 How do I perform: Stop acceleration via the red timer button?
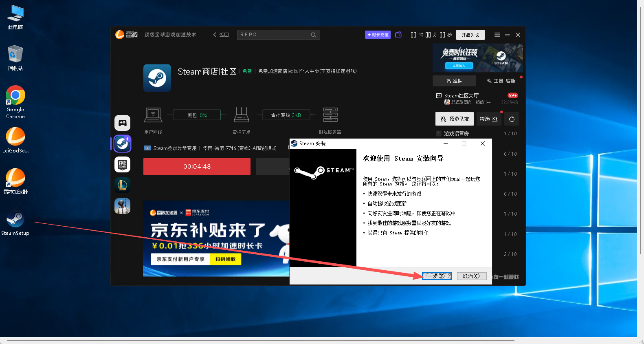[x=197, y=167]
